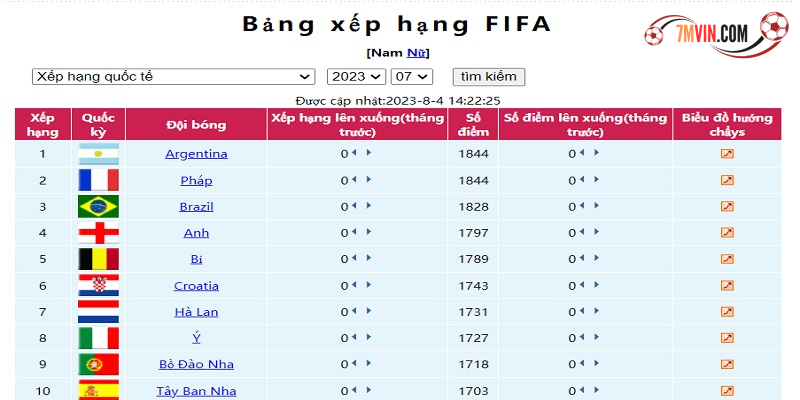
Task: Open the Hà Lan team link
Action: pos(196,312)
